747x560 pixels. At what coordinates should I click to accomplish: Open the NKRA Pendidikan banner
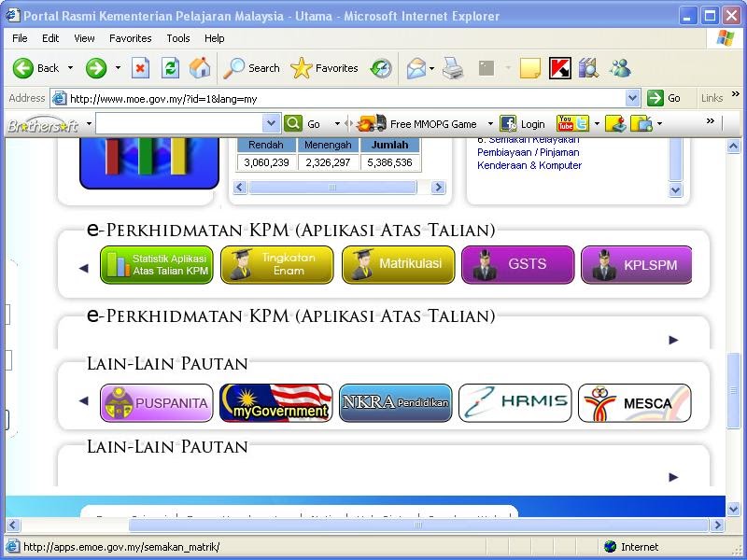pos(395,403)
